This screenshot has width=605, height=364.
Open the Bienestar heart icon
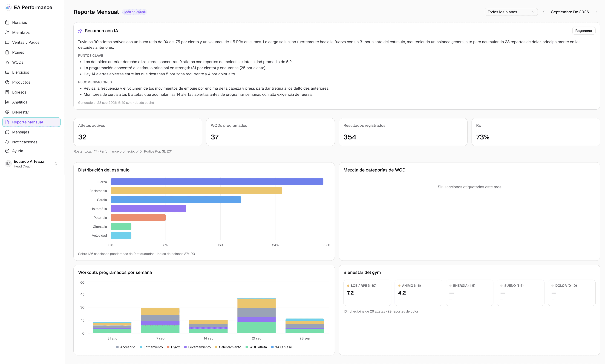[x=7, y=112]
